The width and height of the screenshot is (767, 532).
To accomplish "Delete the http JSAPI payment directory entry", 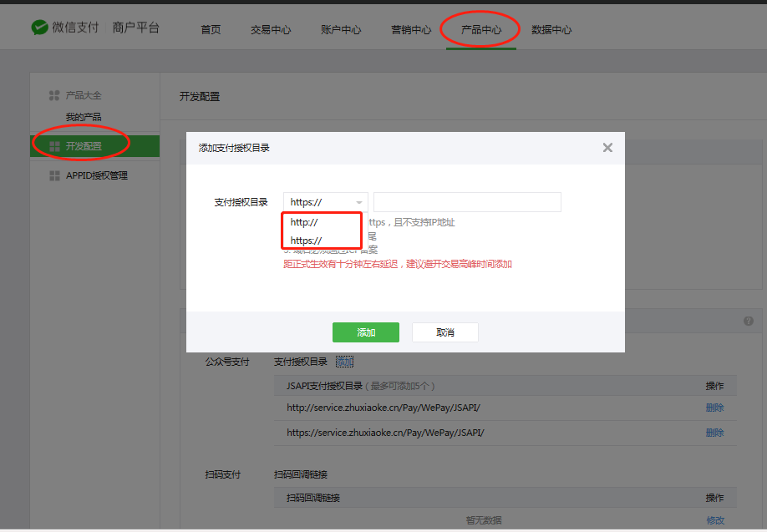I will coord(714,408).
